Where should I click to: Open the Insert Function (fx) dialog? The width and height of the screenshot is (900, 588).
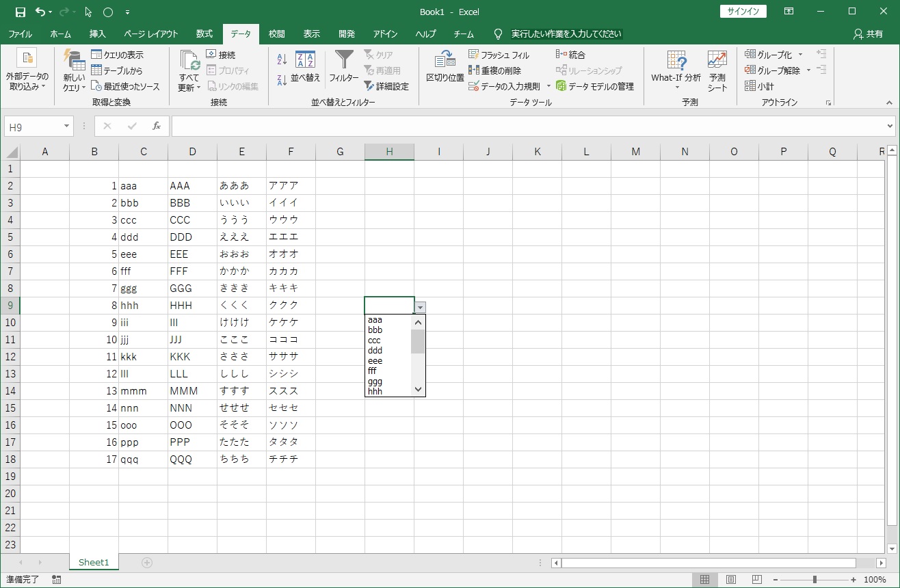pos(157,126)
